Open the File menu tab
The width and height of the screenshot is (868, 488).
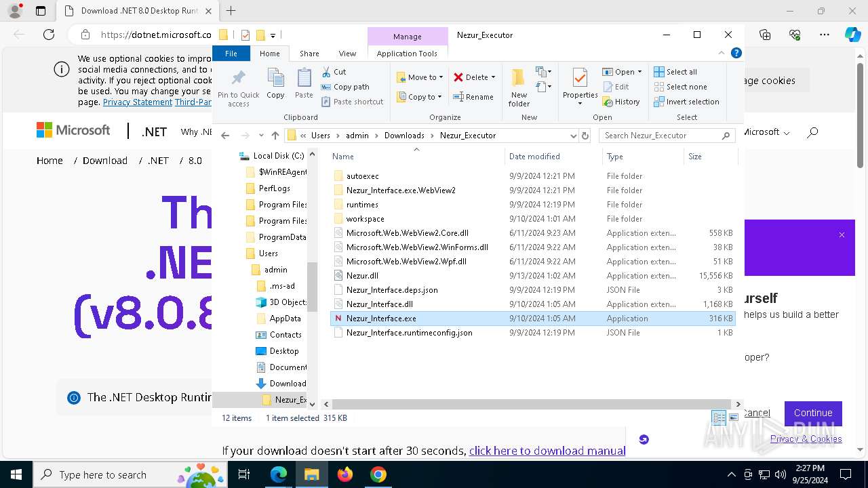pyautogui.click(x=231, y=54)
